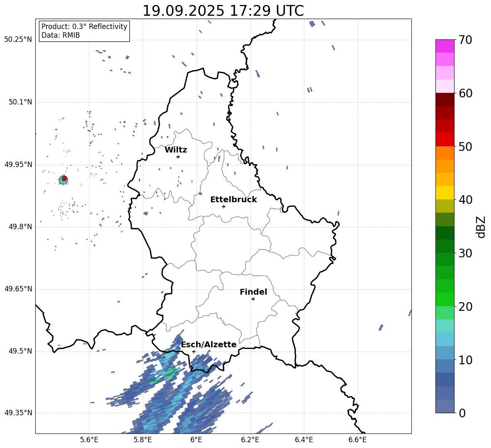Click the bright green colorbar segment above 20
The height and width of the screenshot is (448, 491).
[445, 299]
